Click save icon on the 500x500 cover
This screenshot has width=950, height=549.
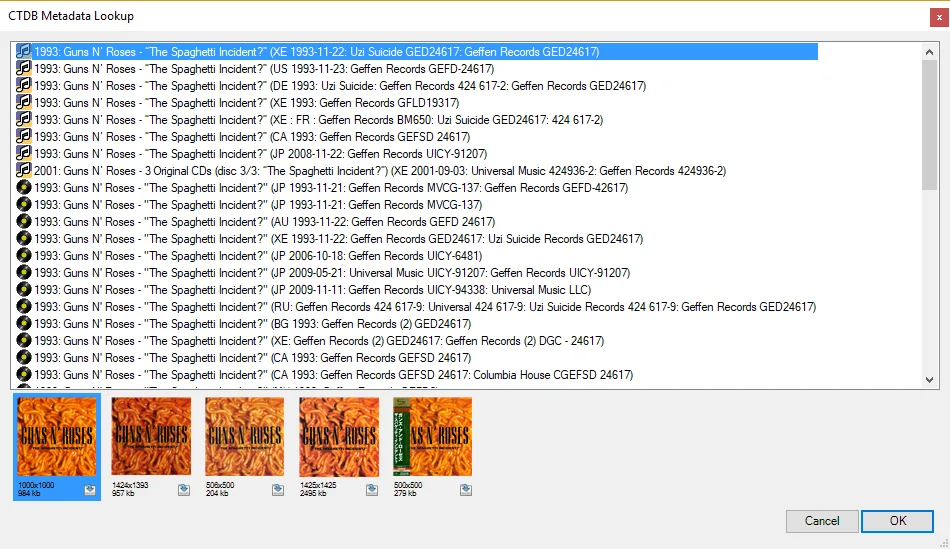tap(465, 490)
